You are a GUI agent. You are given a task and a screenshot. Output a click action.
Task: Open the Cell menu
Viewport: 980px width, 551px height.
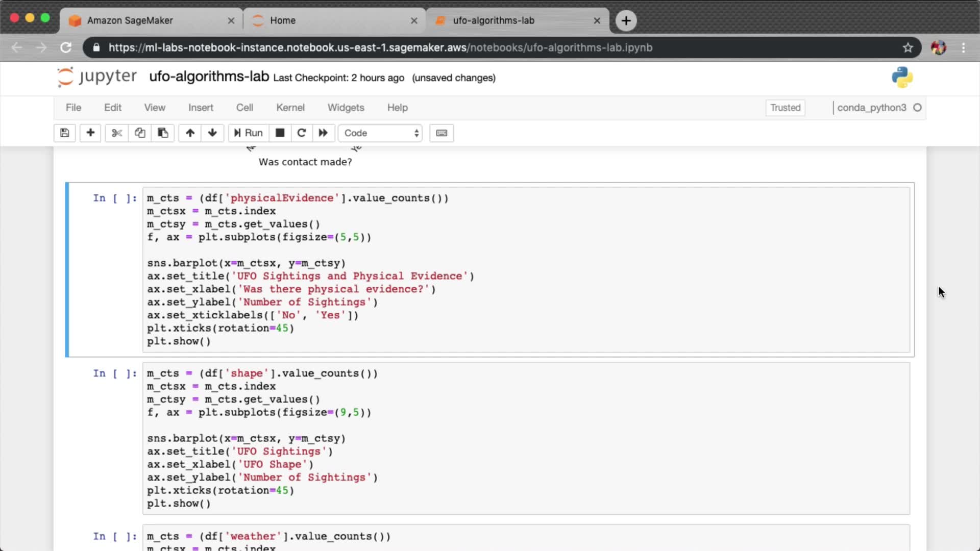click(244, 108)
